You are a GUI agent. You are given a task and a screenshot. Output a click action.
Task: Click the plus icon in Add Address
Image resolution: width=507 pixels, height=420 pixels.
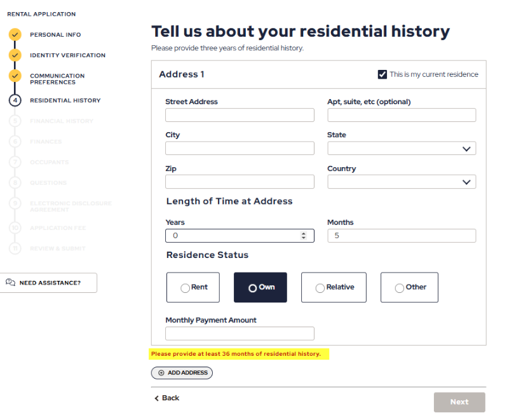[x=161, y=373]
